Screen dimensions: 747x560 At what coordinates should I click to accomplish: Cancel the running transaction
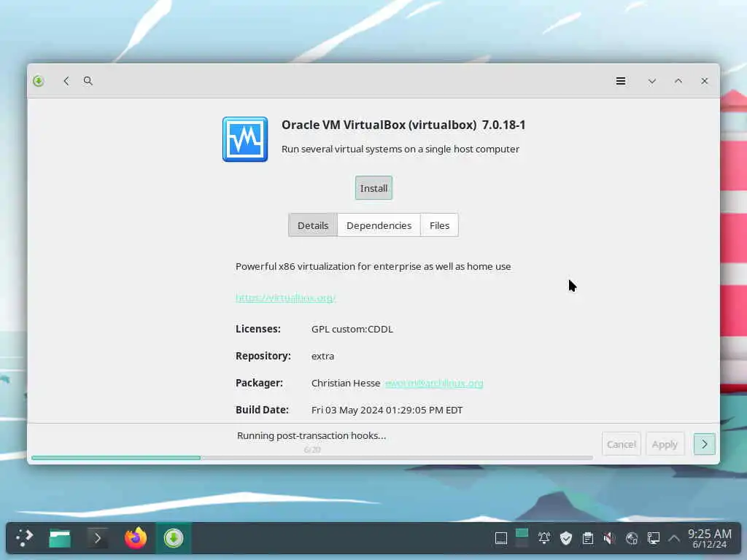pyautogui.click(x=622, y=444)
